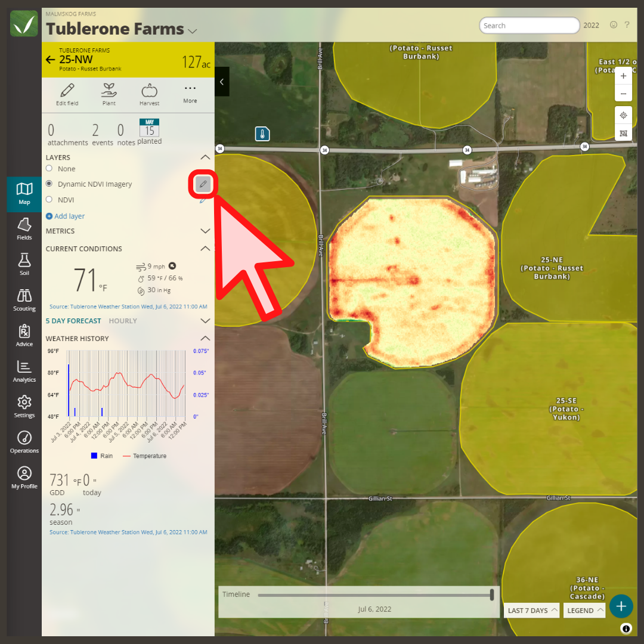Click the wind direction compass icon
This screenshot has width=644, height=644.
pos(172,266)
